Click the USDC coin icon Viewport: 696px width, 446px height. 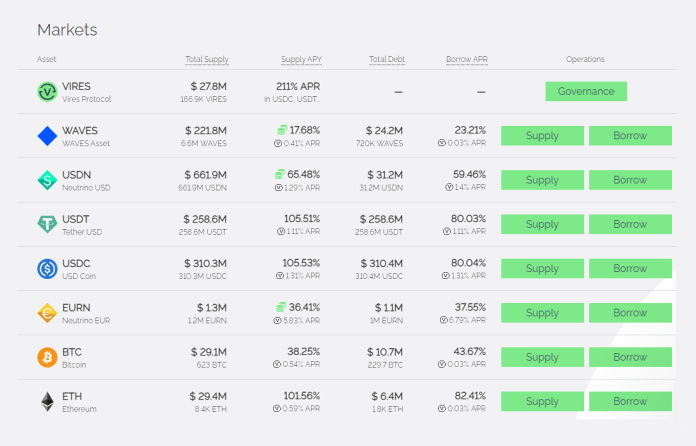pos(47,268)
